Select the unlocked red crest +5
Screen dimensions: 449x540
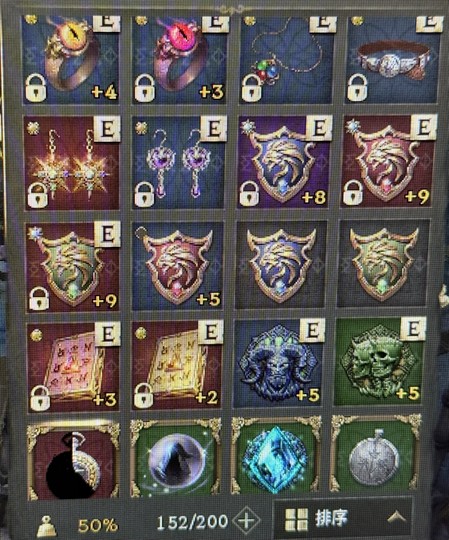[x=178, y=266]
